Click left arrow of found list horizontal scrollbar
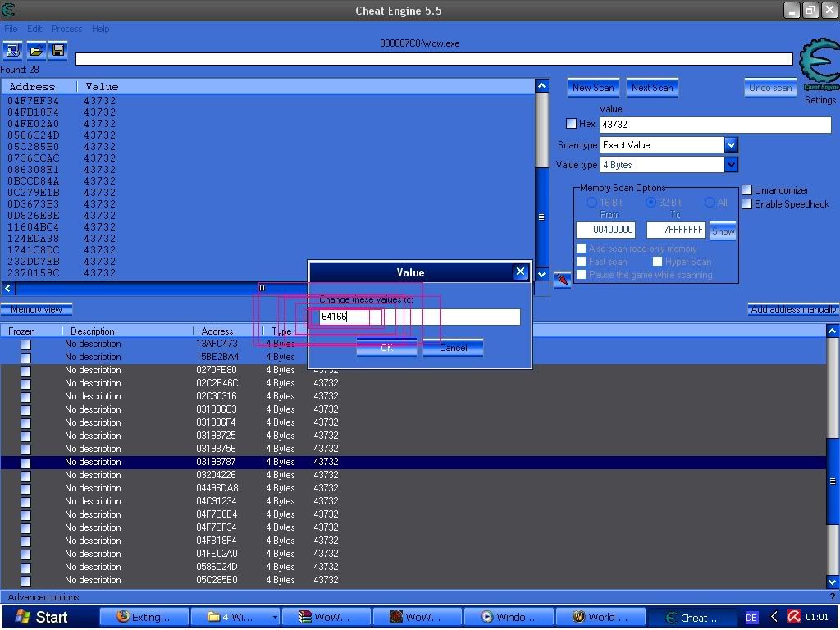 pyautogui.click(x=7, y=288)
